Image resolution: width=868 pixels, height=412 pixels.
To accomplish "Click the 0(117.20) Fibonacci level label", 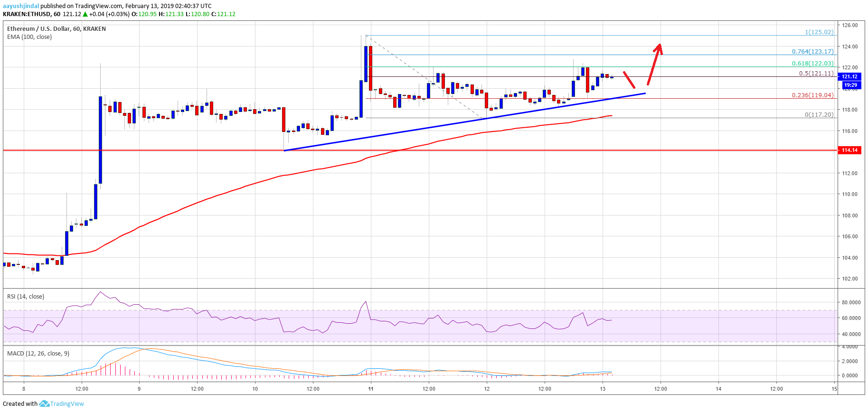I will (819, 114).
